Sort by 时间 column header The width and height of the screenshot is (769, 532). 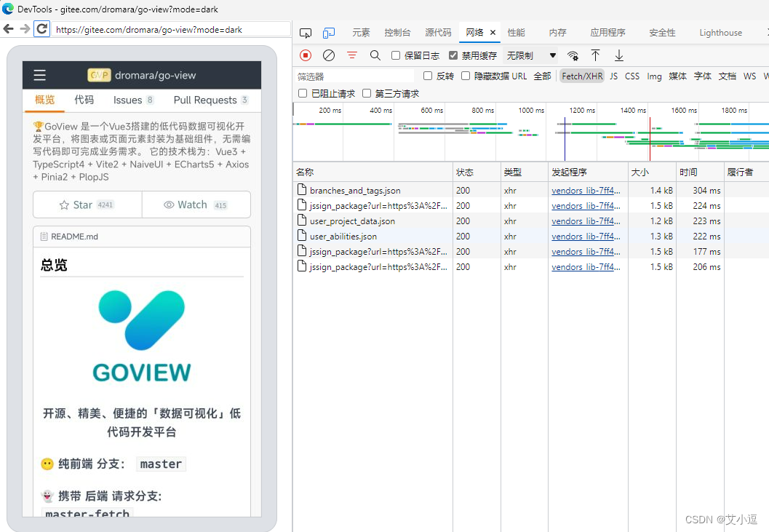click(700, 172)
